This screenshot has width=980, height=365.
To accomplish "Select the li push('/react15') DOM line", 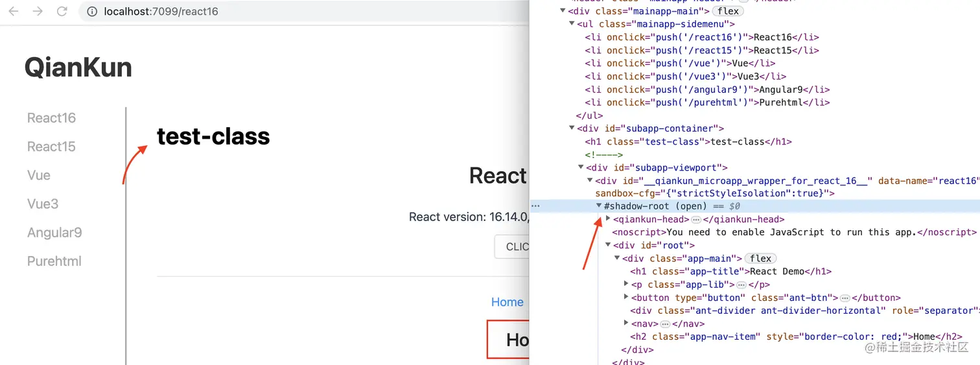I will (702, 50).
